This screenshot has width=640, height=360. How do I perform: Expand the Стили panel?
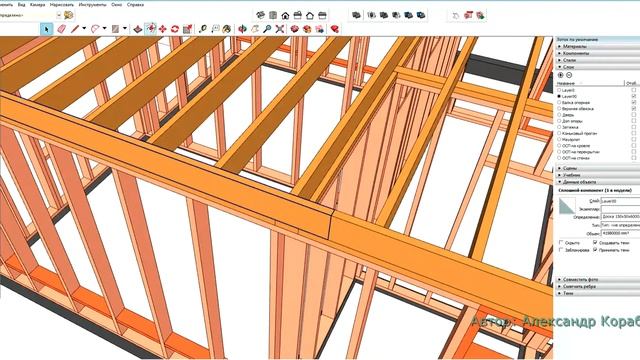(598, 60)
